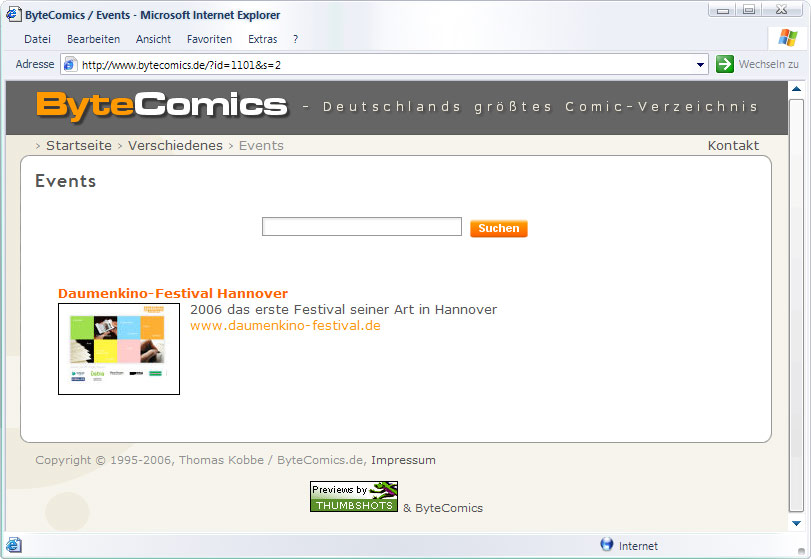Open the Verschiedenes breadcrumb link
The image size is (811, 559).
click(x=175, y=145)
